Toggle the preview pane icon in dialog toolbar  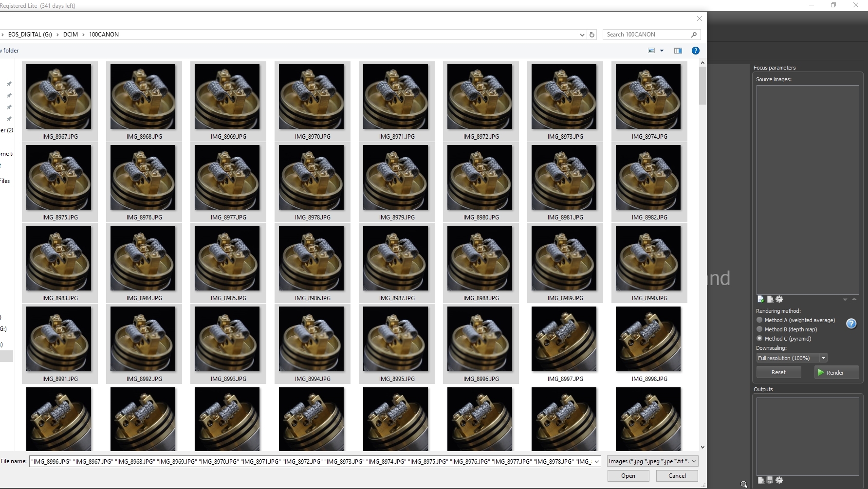pos(678,50)
